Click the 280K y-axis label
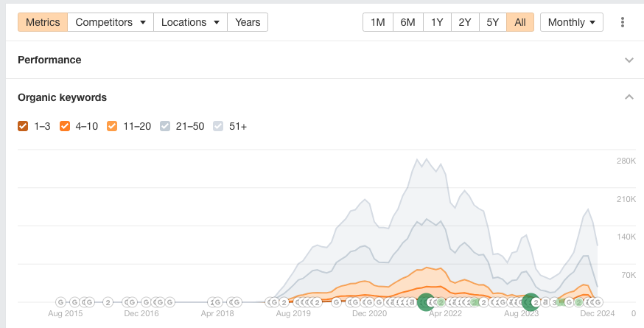The image size is (644, 328). tap(626, 161)
